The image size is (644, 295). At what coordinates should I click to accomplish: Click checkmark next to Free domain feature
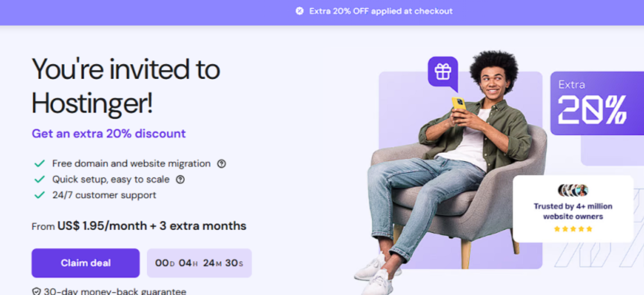(x=39, y=164)
